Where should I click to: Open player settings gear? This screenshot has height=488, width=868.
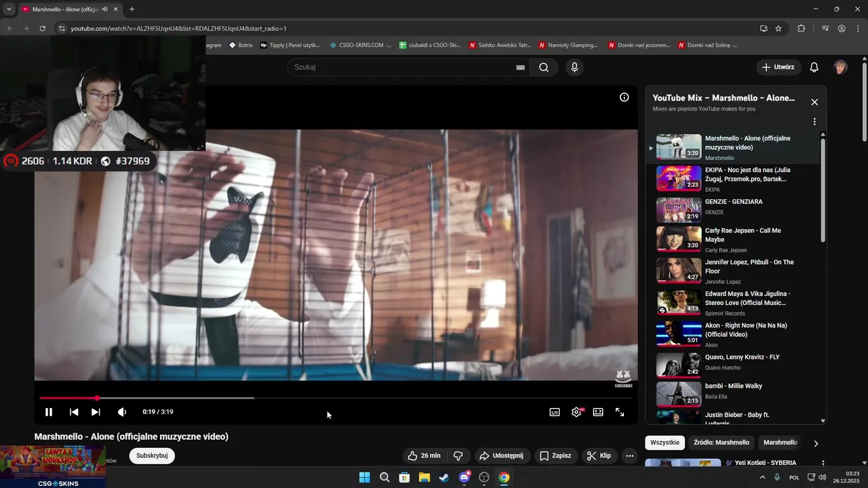(576, 412)
